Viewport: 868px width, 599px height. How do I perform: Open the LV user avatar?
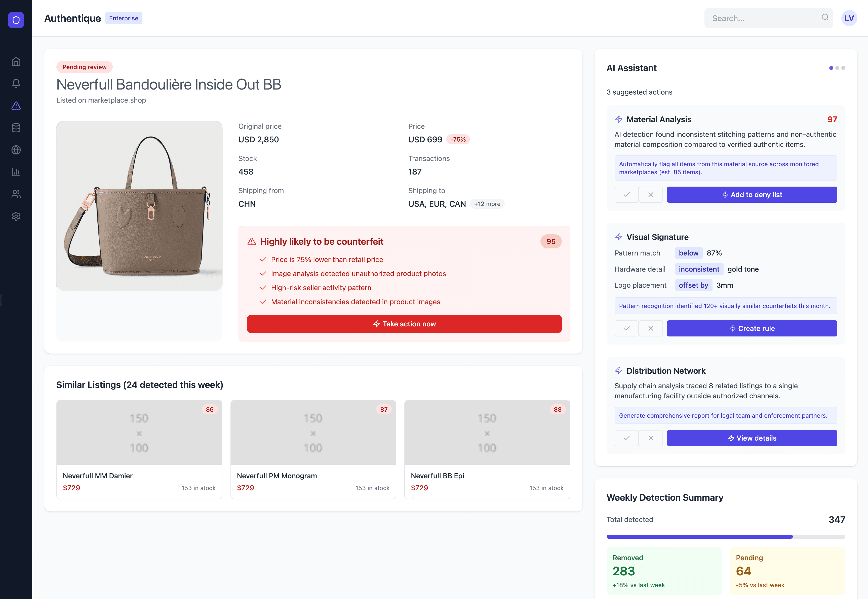pos(849,18)
